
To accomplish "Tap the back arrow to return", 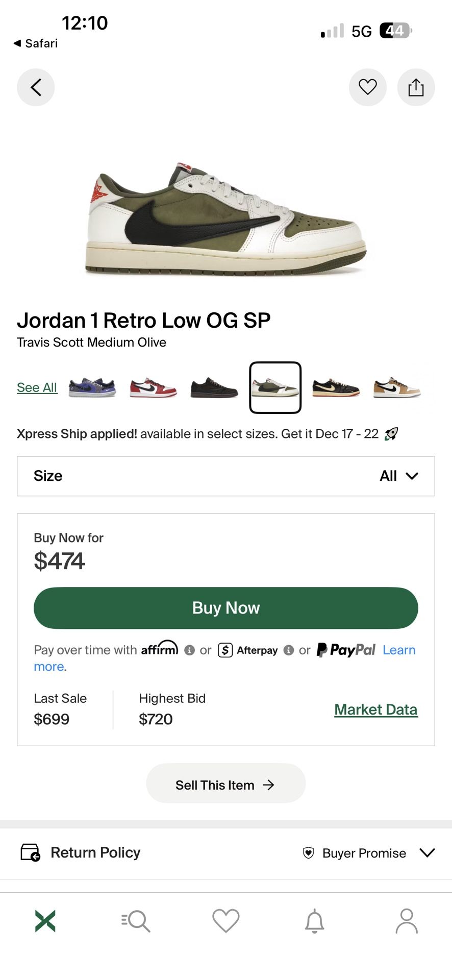I will (x=36, y=87).
